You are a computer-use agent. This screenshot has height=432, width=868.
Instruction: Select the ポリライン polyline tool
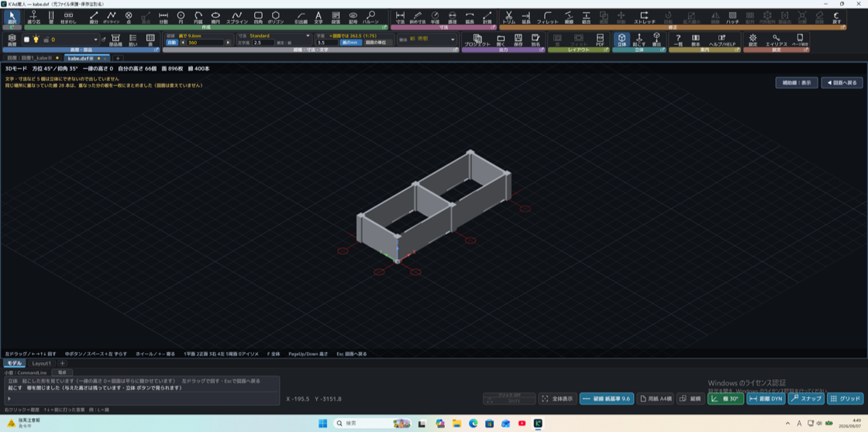tap(112, 17)
